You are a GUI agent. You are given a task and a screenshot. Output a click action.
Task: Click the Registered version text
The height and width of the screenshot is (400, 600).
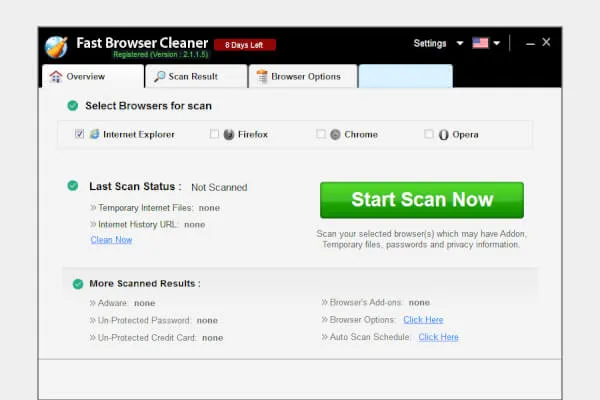(161, 54)
